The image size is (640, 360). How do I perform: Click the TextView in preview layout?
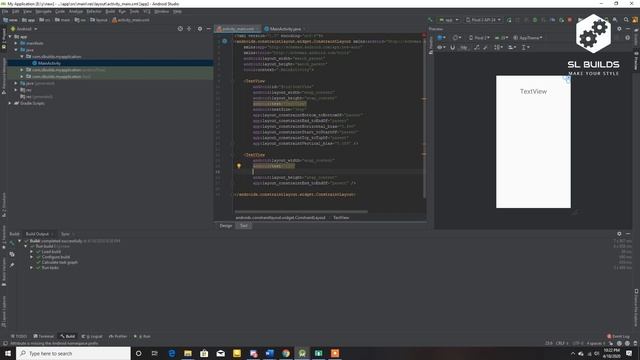point(533,91)
